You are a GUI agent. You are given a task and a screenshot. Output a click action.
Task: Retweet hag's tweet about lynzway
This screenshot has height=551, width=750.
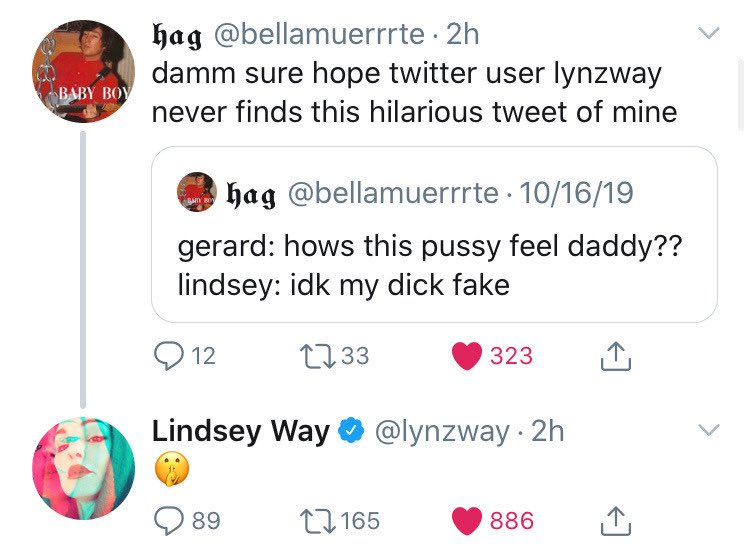315,356
